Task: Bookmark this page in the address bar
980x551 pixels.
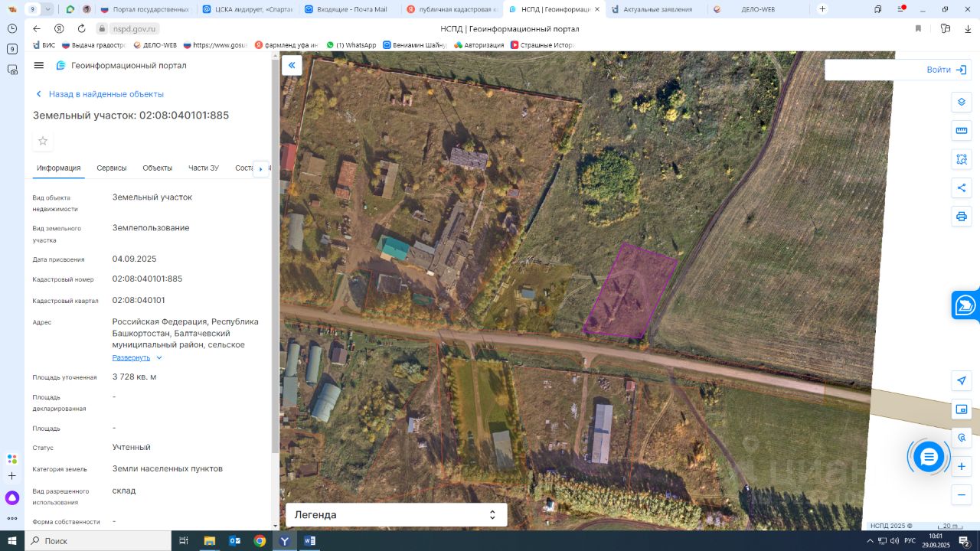Action: click(918, 28)
